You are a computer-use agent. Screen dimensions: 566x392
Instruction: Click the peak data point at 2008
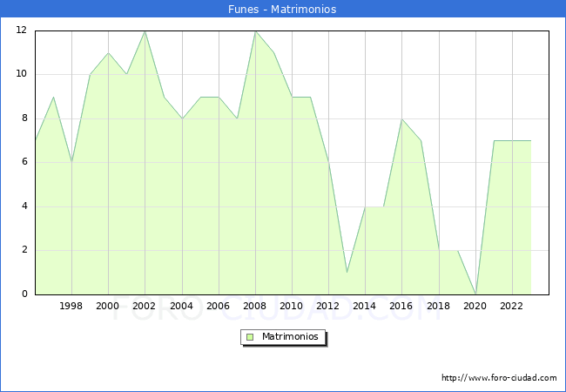255,30
